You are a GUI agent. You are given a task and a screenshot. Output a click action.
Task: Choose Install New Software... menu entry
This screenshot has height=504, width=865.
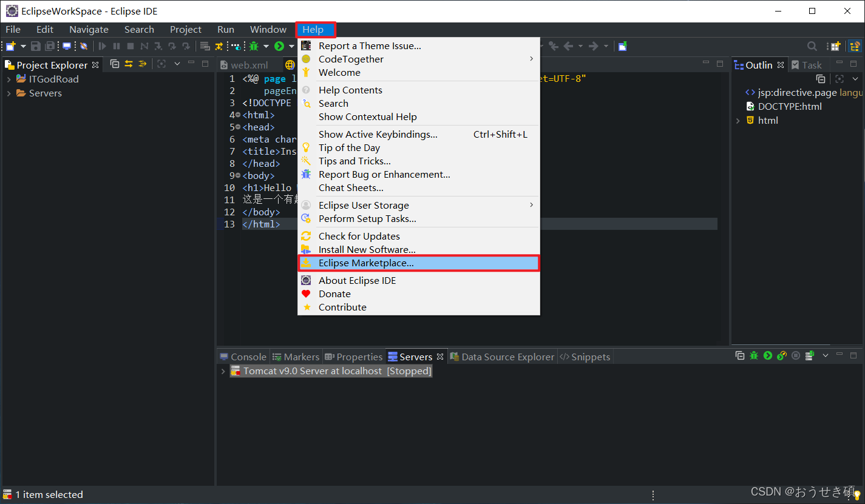pyautogui.click(x=419, y=250)
